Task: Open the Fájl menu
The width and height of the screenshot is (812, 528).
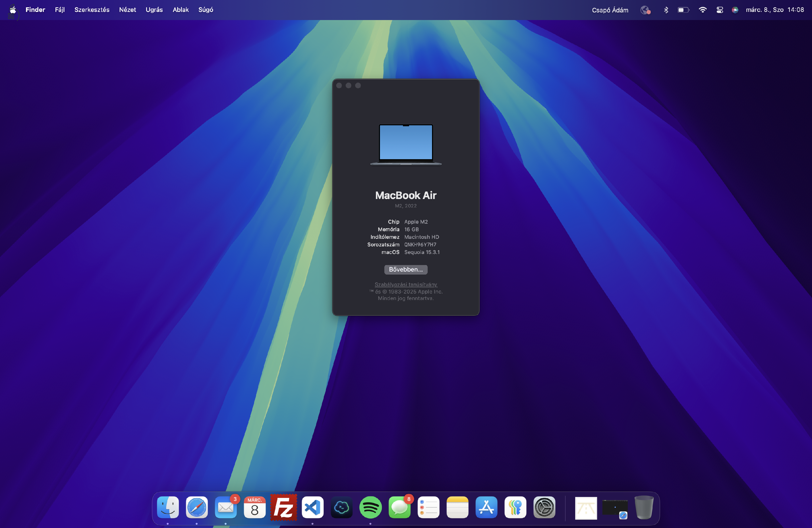Action: point(60,9)
